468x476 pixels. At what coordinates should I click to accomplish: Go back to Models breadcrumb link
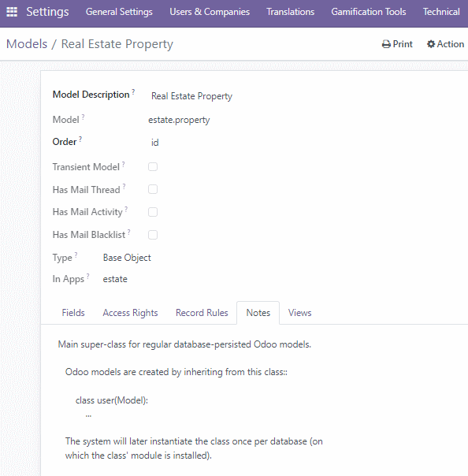pos(27,44)
